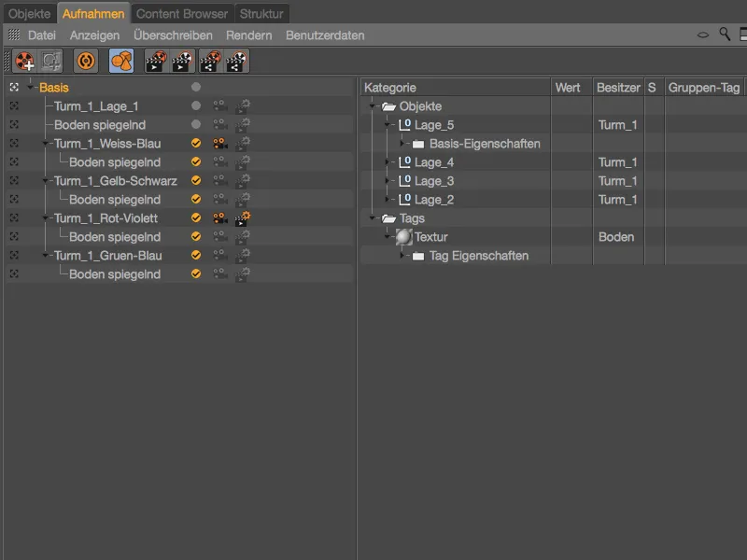Click render settings icon on Turm_1_Rot-Violett row
The image size is (747, 560).
point(243,218)
